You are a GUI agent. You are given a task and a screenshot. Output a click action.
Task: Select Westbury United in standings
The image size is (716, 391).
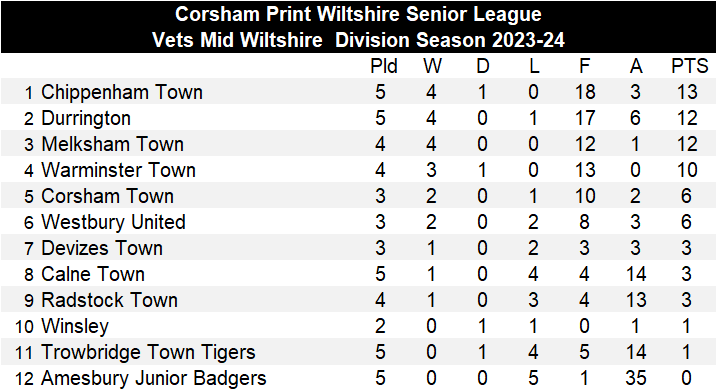113,222
